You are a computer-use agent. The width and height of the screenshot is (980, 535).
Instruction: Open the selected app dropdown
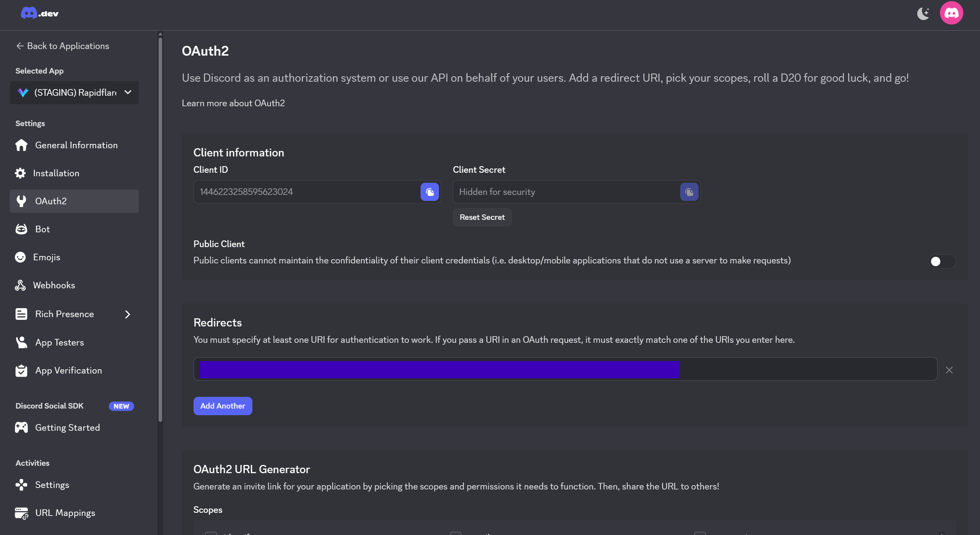click(74, 93)
